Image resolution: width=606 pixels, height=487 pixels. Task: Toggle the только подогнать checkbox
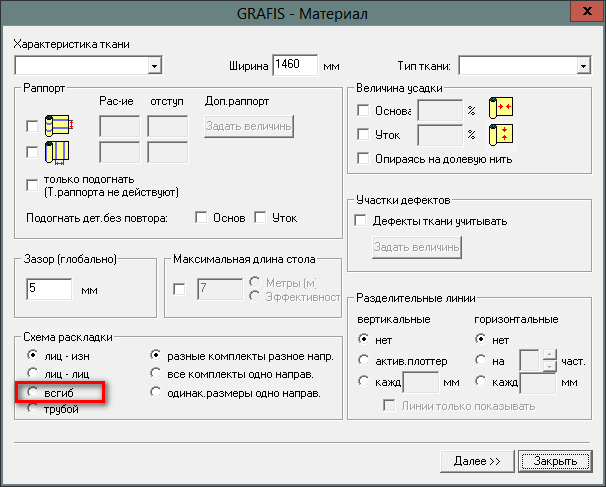pyautogui.click(x=34, y=183)
